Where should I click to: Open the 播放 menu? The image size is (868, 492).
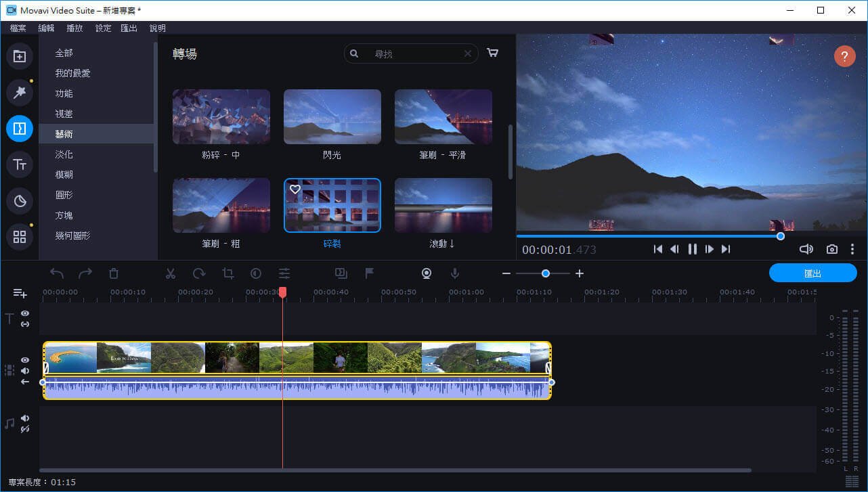74,28
